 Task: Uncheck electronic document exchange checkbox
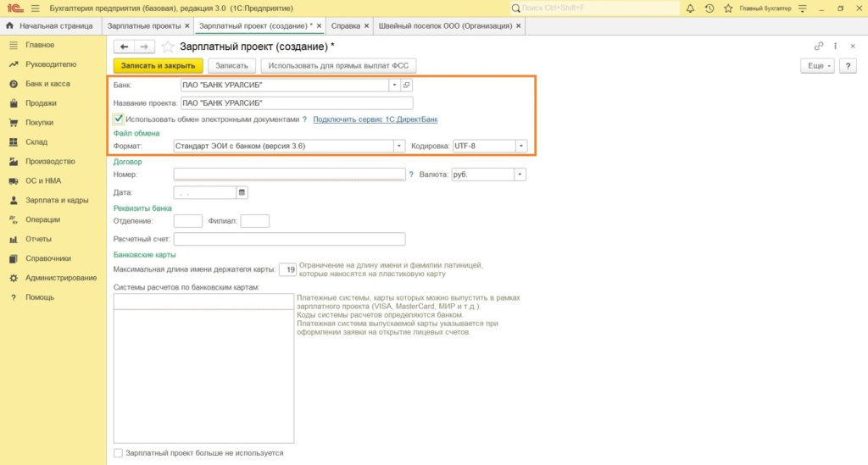coord(119,119)
